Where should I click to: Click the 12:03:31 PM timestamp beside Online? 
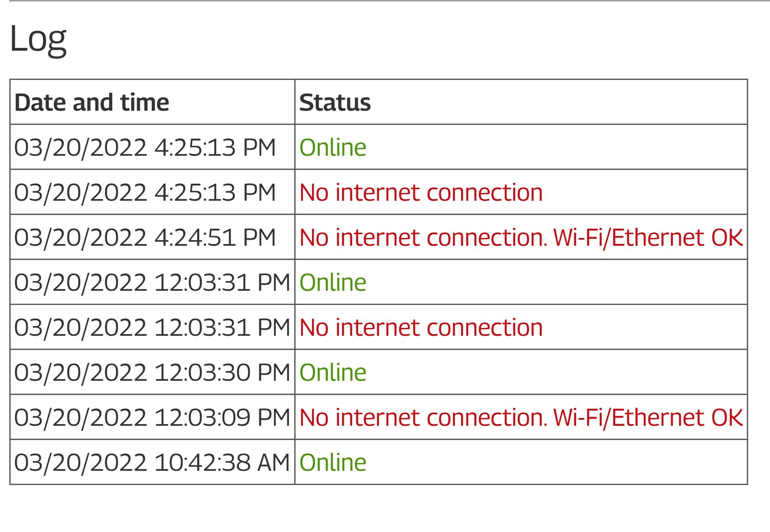coord(152,282)
